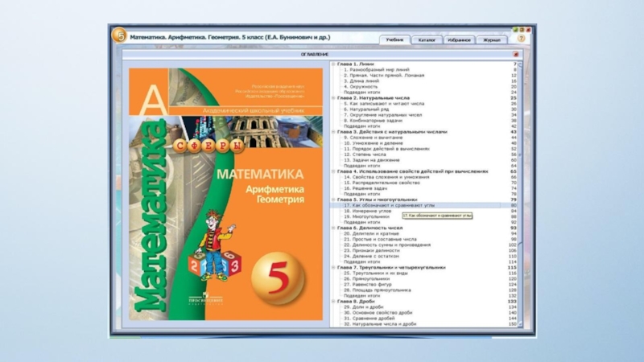Collapse Глава 5. Углы и многоугольники expander
The width and height of the screenshot is (644, 362).
(x=333, y=200)
